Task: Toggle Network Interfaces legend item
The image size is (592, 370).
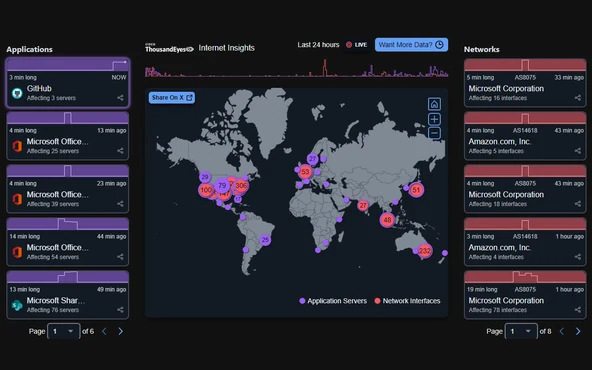Action: click(407, 301)
